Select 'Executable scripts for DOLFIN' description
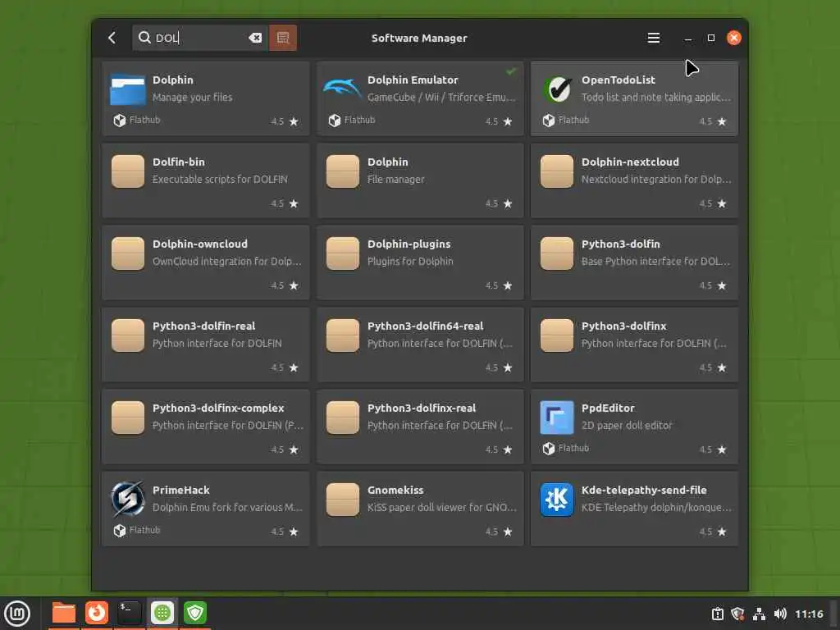The height and width of the screenshot is (630, 840). [220, 179]
